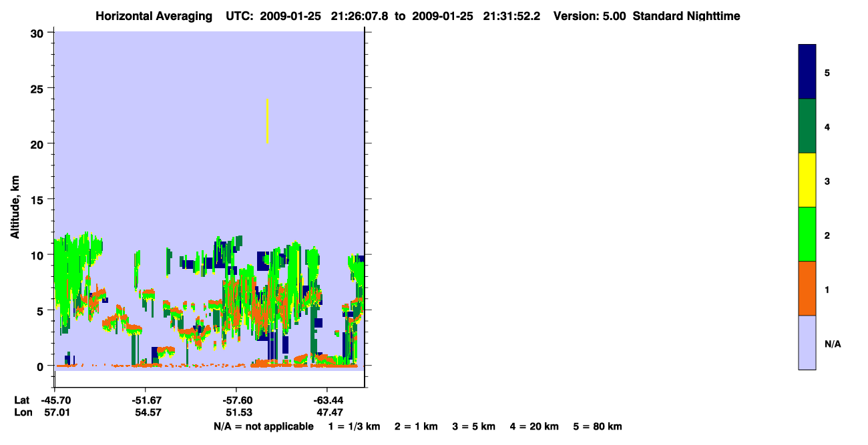The height and width of the screenshot is (445, 868).
Task: Click the 'Lon' row label
Action: 22,412
